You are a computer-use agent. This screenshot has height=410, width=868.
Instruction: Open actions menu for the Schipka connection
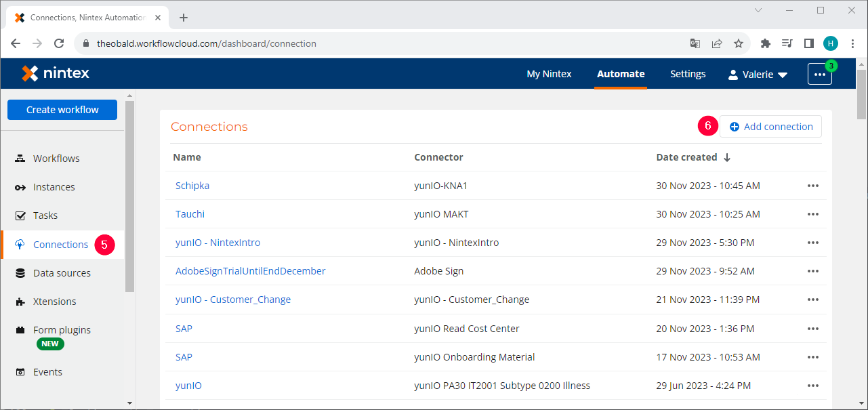[812, 185]
